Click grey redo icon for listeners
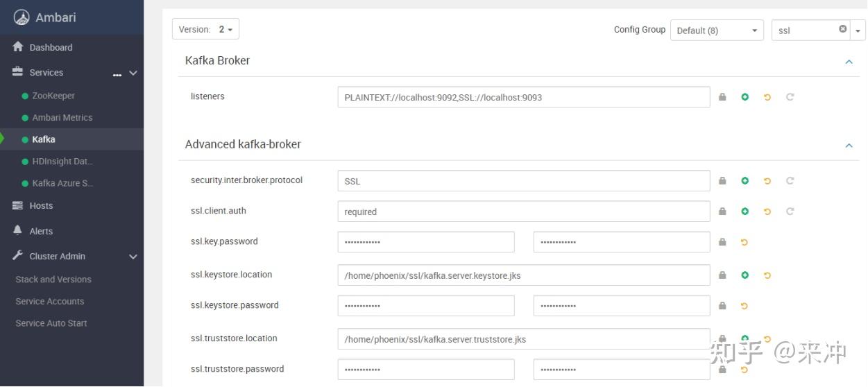Screen dimensions: 868x387 790,97
